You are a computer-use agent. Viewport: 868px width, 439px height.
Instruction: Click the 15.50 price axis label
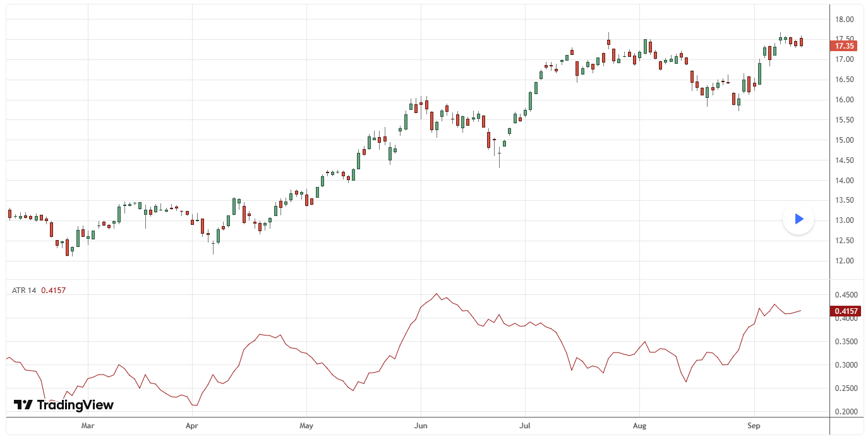pos(845,120)
